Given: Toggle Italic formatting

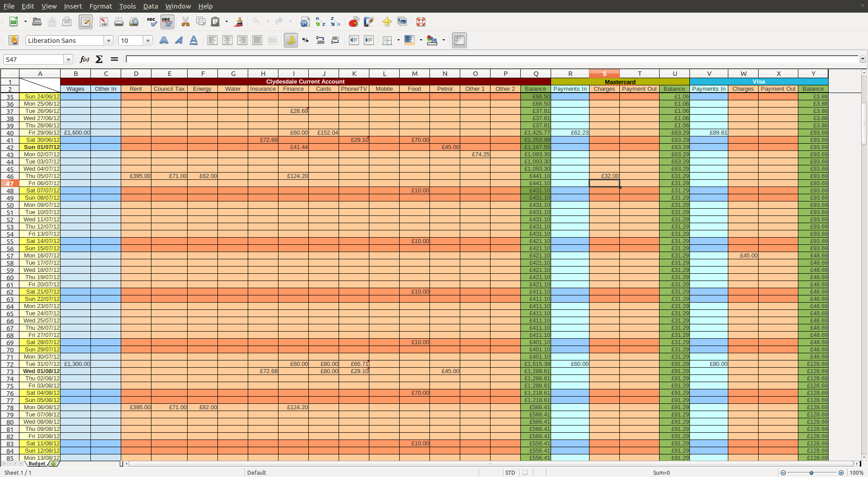Looking at the screenshot, I should tap(179, 40).
